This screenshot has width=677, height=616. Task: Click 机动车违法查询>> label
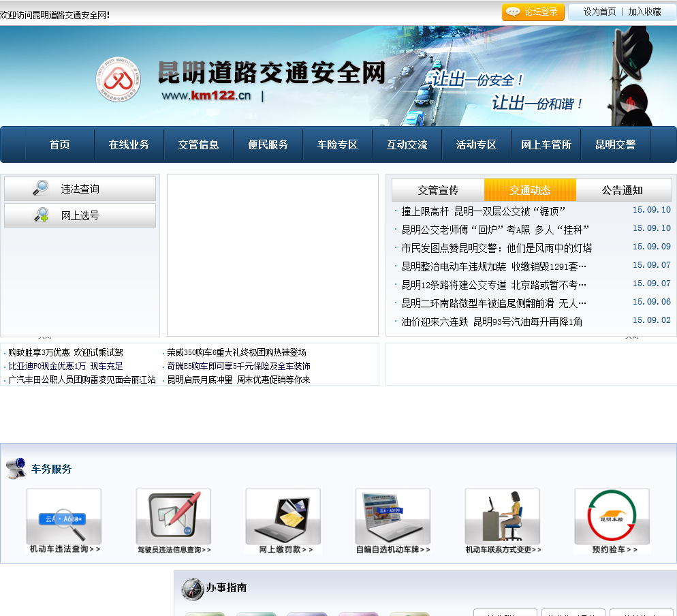(65, 549)
